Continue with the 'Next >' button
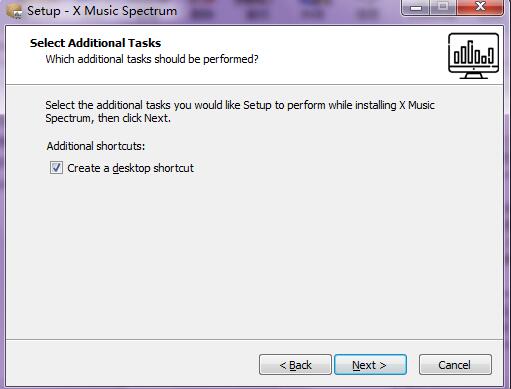511x389 pixels. pos(370,365)
